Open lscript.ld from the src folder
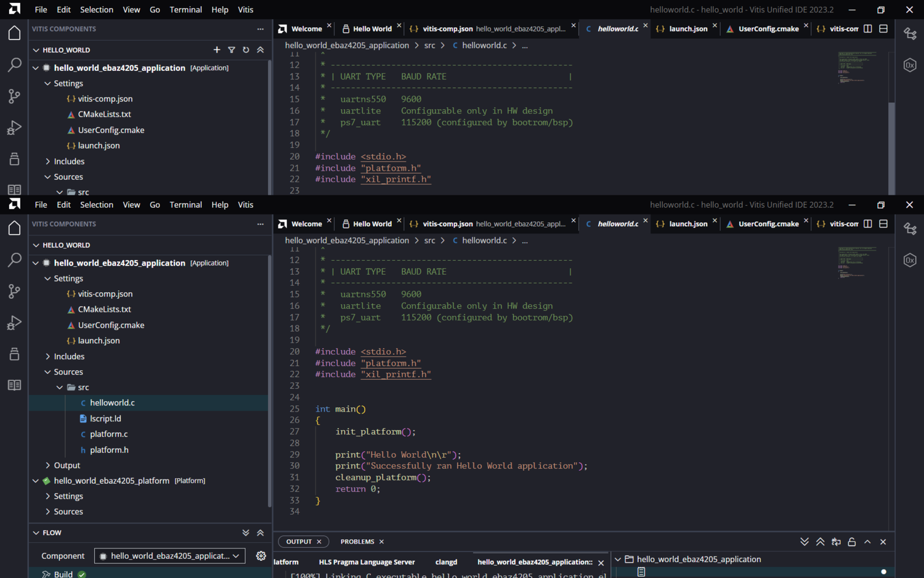The width and height of the screenshot is (924, 578). click(105, 418)
